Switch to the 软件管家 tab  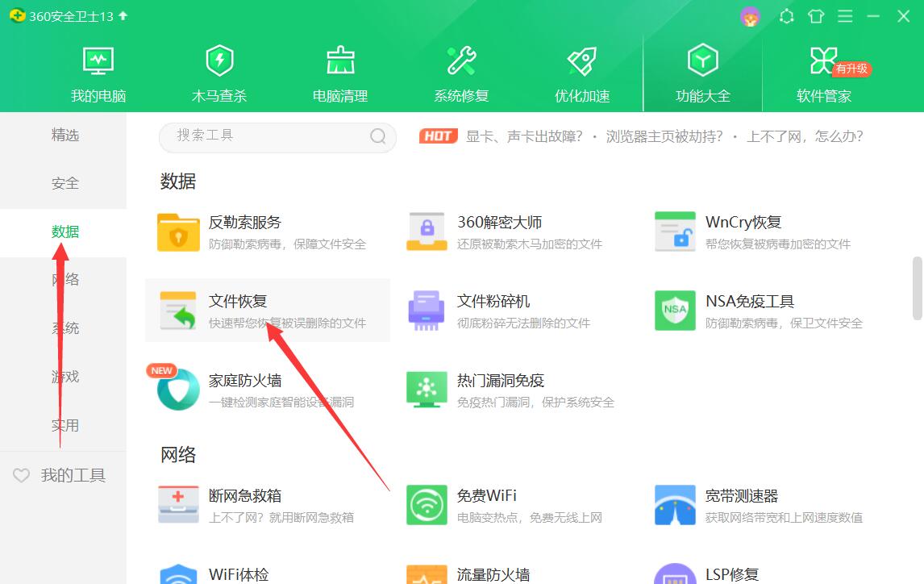(x=823, y=73)
